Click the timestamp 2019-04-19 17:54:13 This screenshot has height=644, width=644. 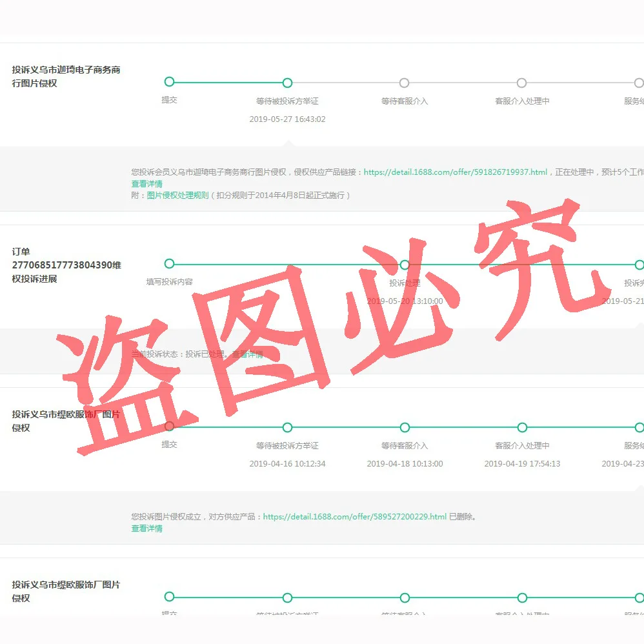(x=522, y=464)
